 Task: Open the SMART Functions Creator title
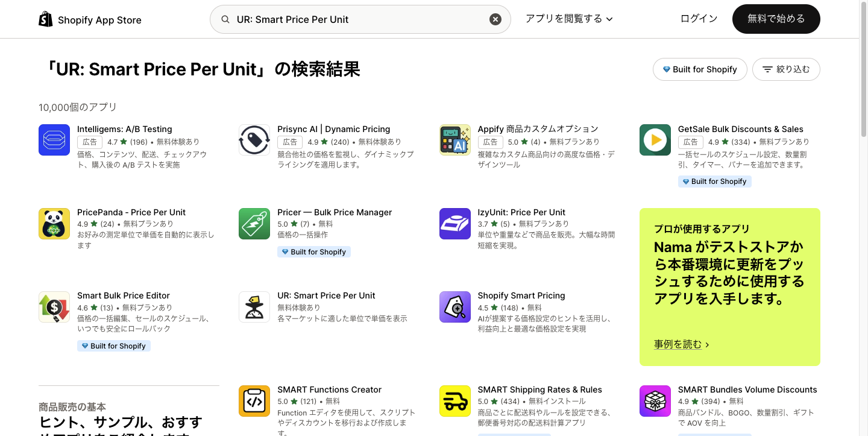tap(330, 390)
